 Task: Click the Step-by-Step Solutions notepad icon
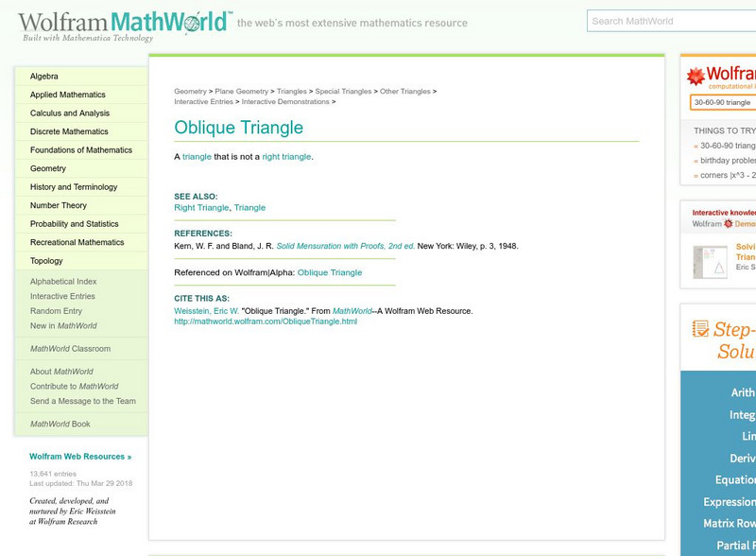(x=699, y=326)
